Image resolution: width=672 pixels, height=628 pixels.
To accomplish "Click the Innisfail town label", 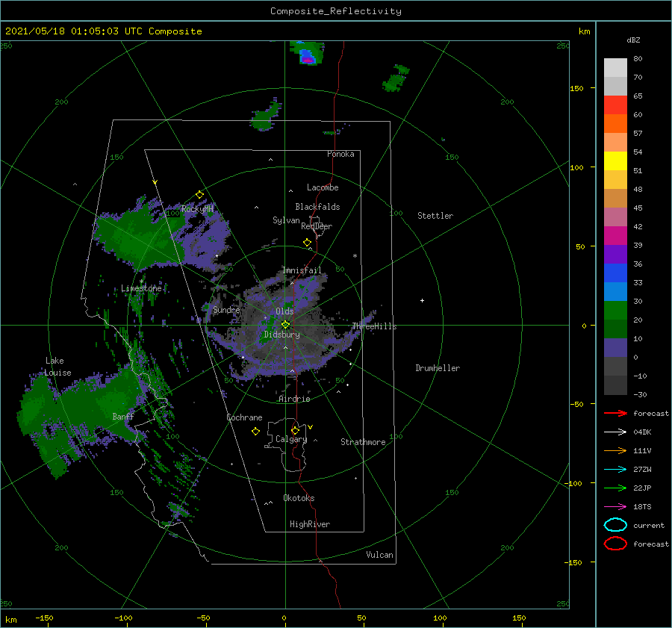I will (302, 270).
